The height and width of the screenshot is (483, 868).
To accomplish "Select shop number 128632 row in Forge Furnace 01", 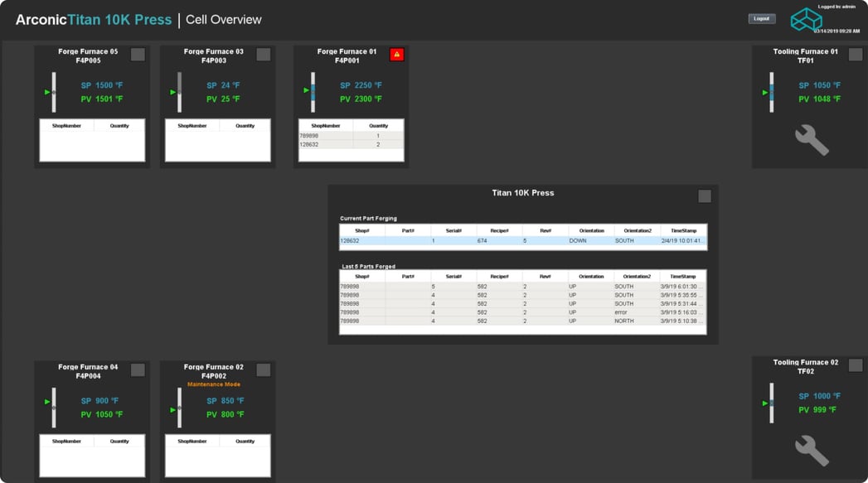I will click(x=351, y=144).
